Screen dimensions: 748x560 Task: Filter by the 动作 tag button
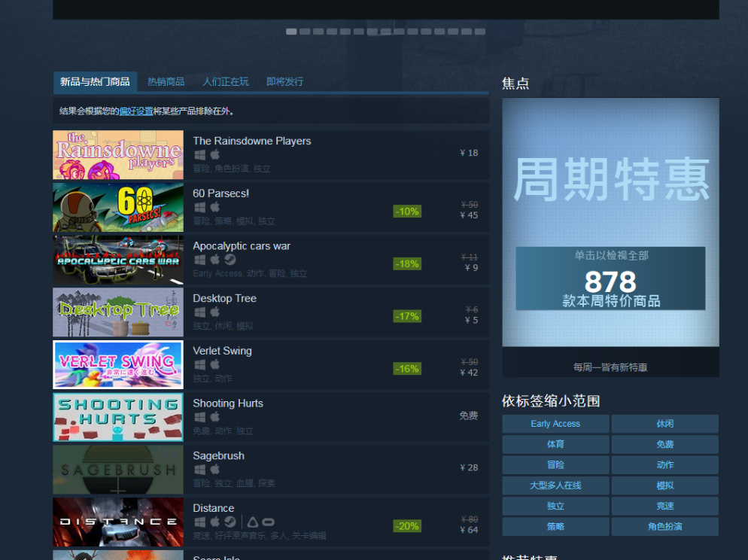tap(665, 464)
